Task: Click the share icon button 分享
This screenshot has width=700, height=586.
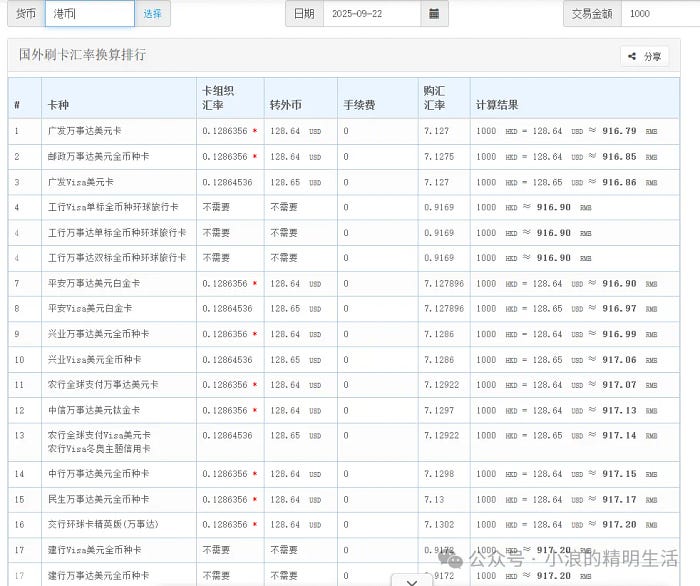Action: point(644,56)
